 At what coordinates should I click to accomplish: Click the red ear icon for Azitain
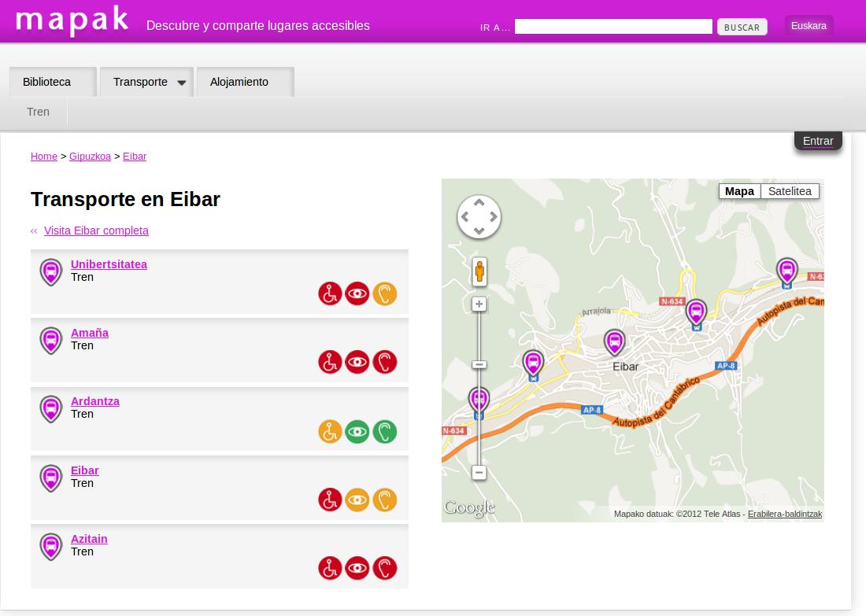[x=385, y=568]
